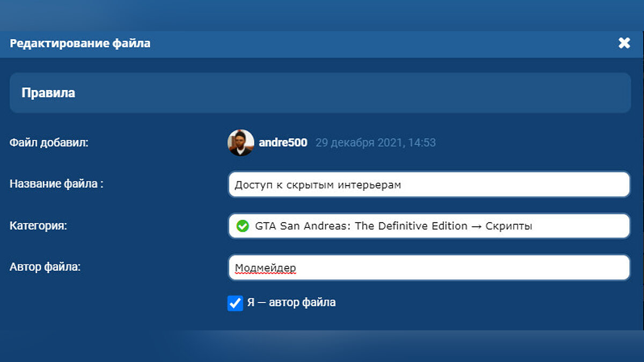Click the andre500 user avatar
The height and width of the screenshot is (362, 644).
(x=241, y=143)
